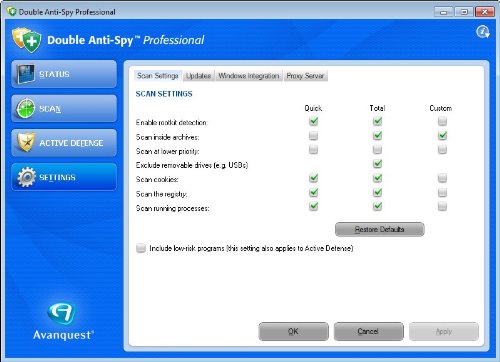Uncheck scan running processes for Quick scan

click(313, 206)
